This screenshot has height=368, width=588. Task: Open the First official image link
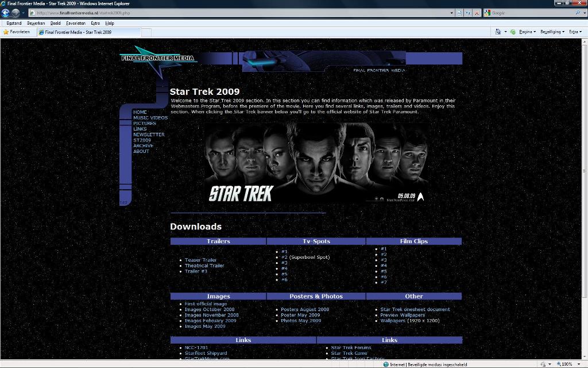pyautogui.click(x=206, y=304)
